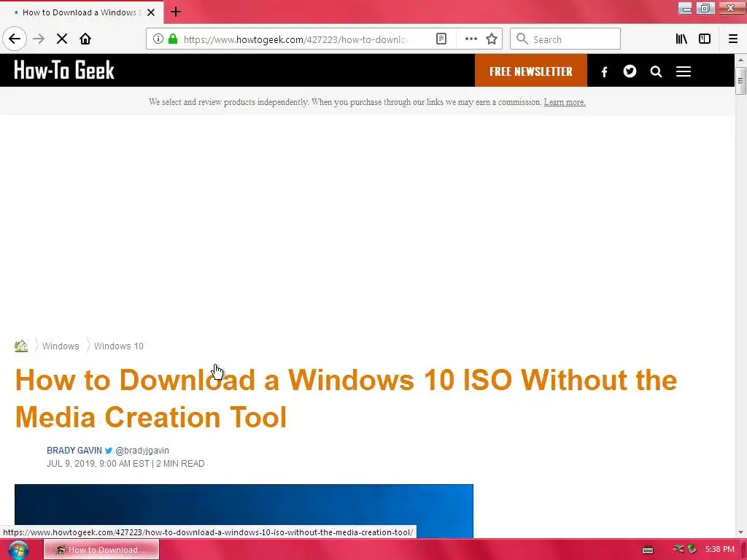Show site information icon in address bar

(158, 39)
